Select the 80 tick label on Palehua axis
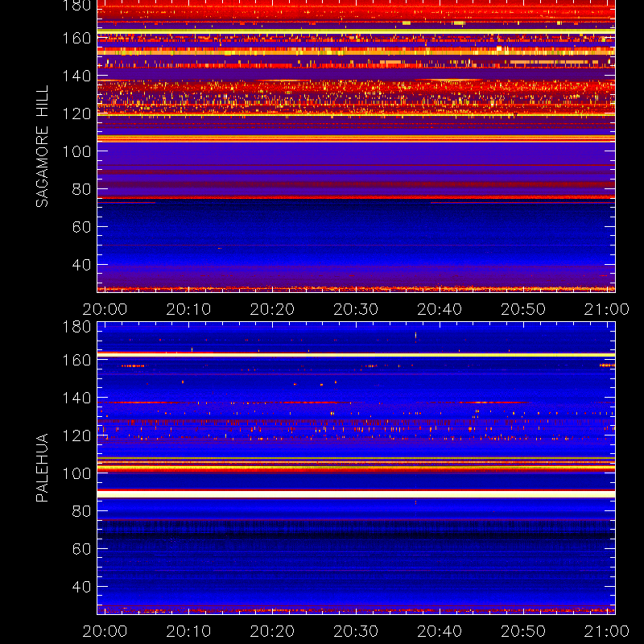This screenshot has height=644, width=644. (81, 511)
